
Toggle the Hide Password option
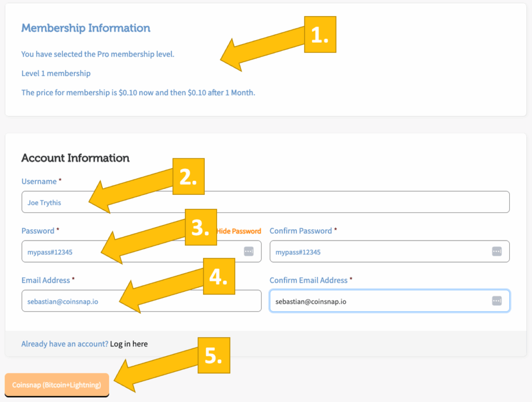(x=239, y=231)
